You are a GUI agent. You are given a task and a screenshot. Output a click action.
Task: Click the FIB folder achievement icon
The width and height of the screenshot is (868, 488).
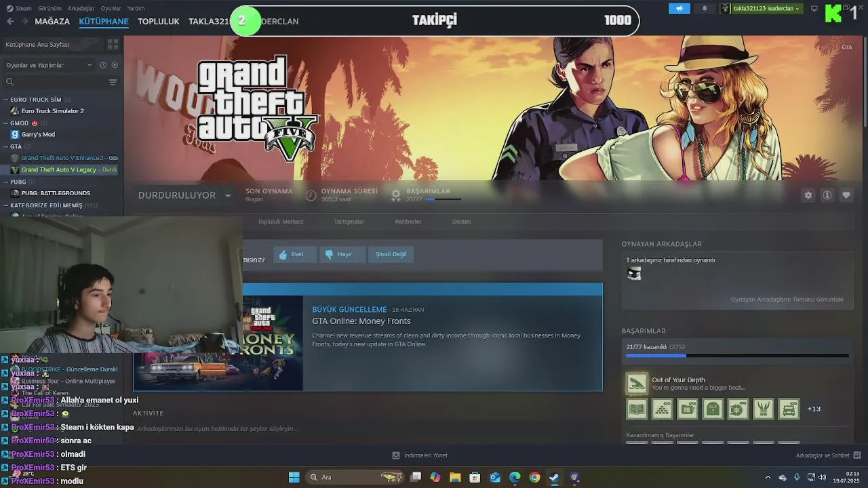click(688, 409)
